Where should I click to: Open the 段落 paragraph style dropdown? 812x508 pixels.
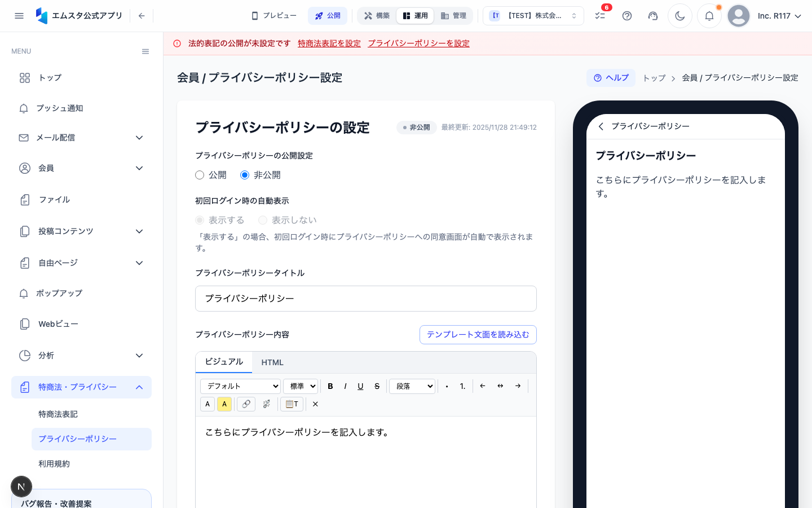[412, 386]
